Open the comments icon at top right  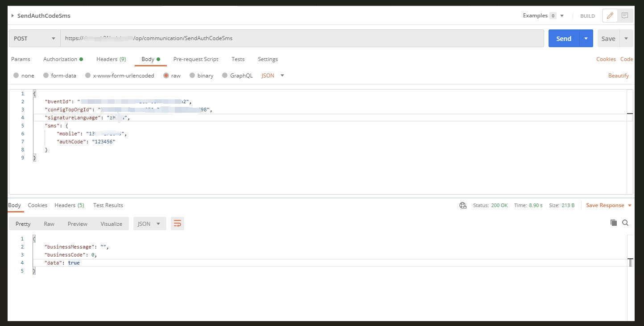[x=625, y=16]
